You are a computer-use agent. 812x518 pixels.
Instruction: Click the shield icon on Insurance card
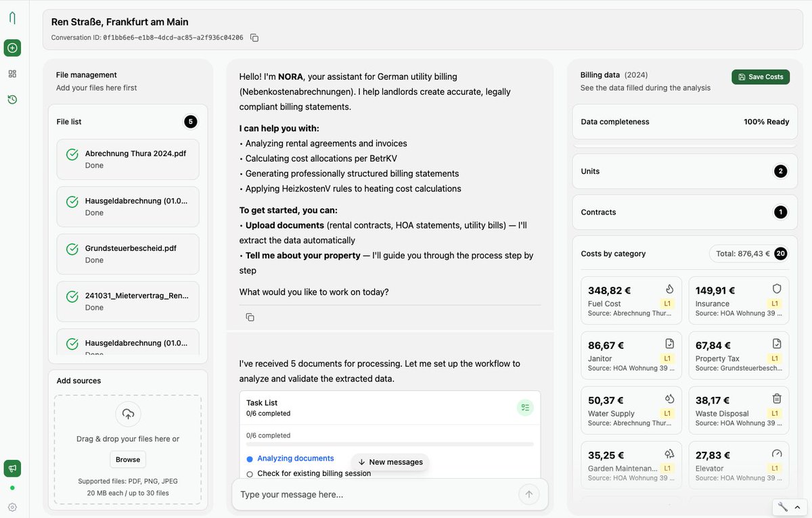[777, 289]
